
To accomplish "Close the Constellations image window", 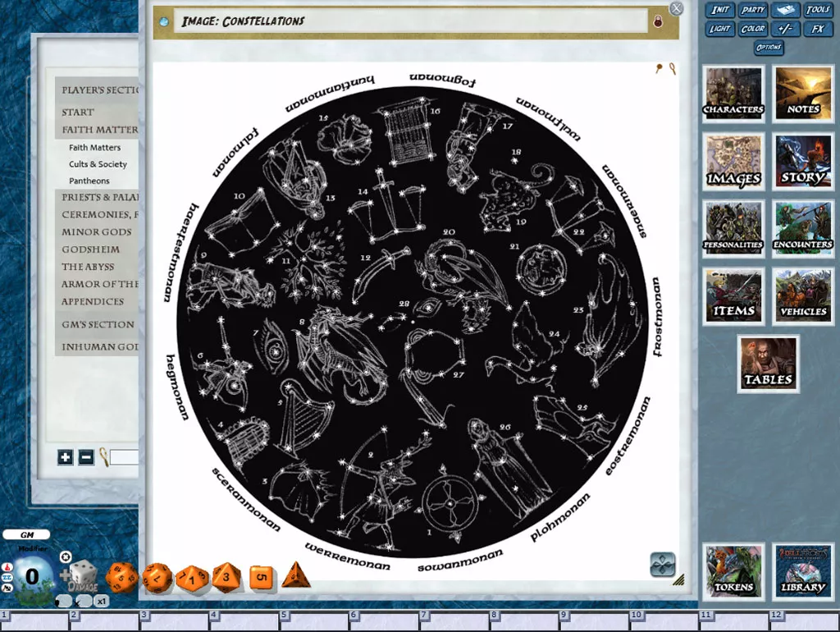I will (x=677, y=8).
